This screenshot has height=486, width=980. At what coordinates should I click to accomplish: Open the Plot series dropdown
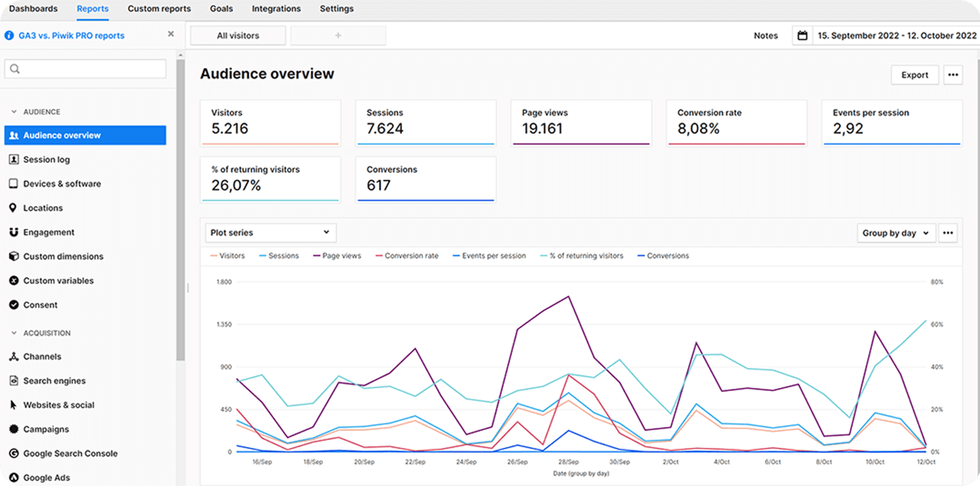270,232
